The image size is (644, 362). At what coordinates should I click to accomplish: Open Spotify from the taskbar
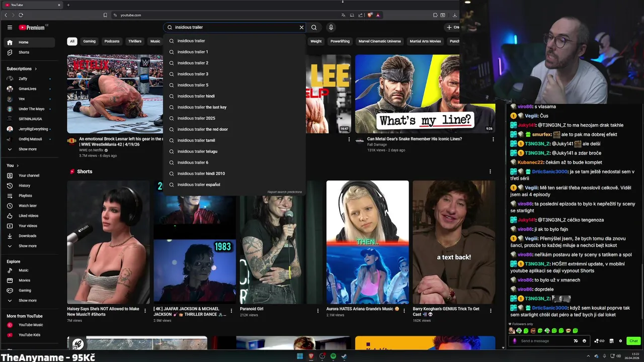(333, 356)
